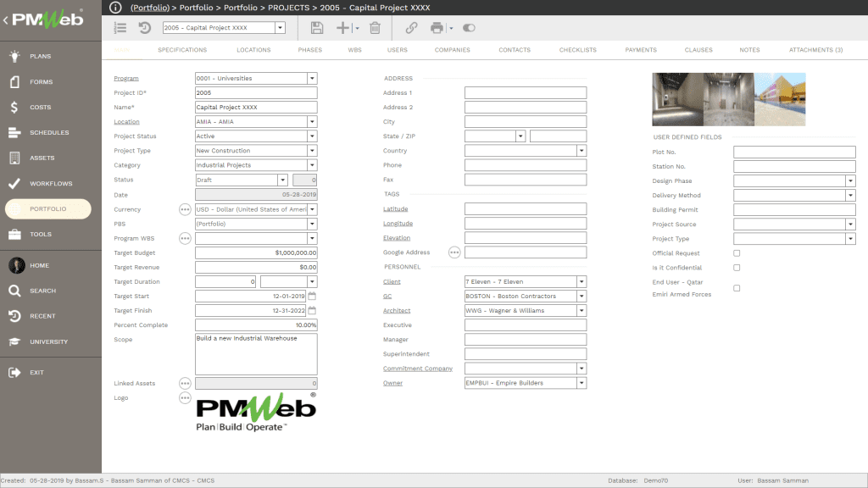Expand the project selector dropdown in toolbar
Screen dimensions: 868x488
click(x=280, y=28)
